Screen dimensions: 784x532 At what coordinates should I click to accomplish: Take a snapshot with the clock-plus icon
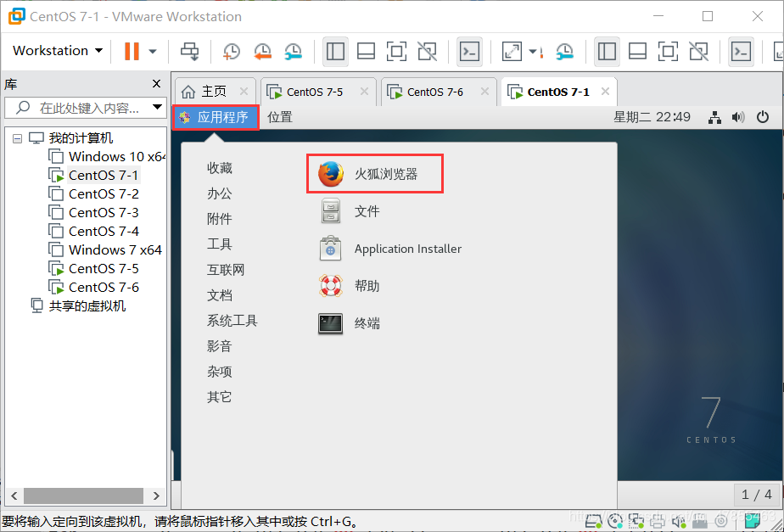(231, 51)
